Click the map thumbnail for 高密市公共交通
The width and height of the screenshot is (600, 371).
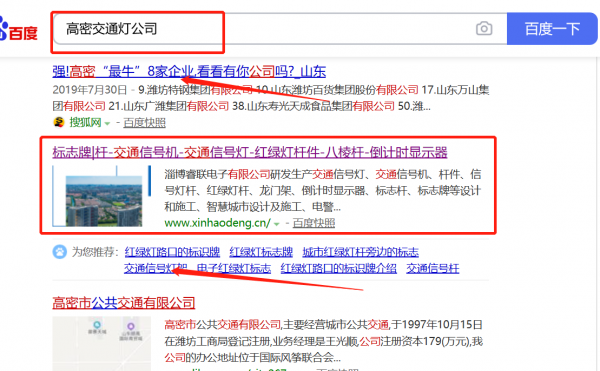(x=101, y=343)
